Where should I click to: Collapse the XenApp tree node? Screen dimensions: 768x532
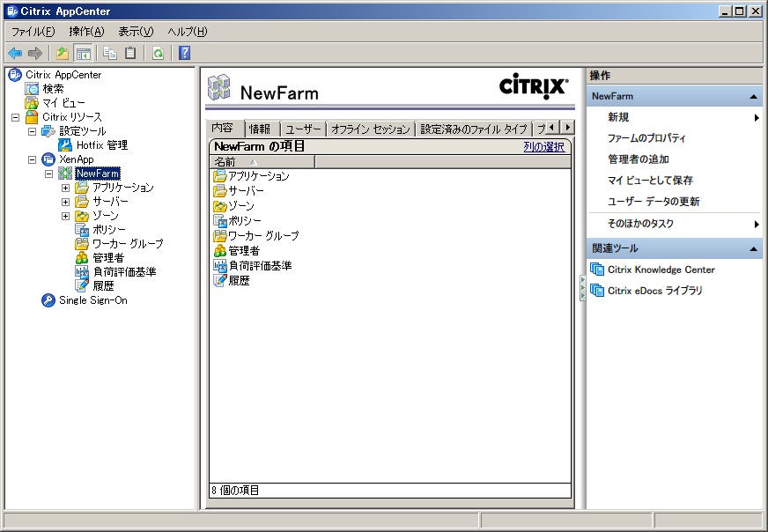(32, 159)
